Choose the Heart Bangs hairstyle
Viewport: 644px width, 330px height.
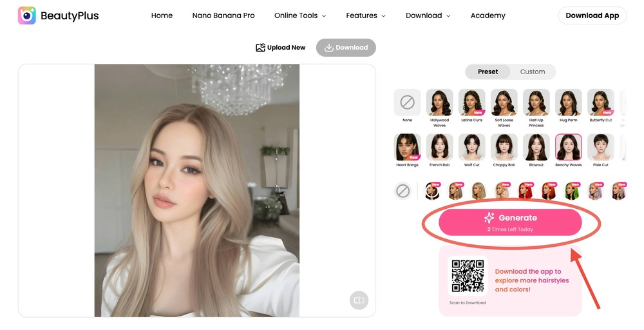tap(408, 147)
